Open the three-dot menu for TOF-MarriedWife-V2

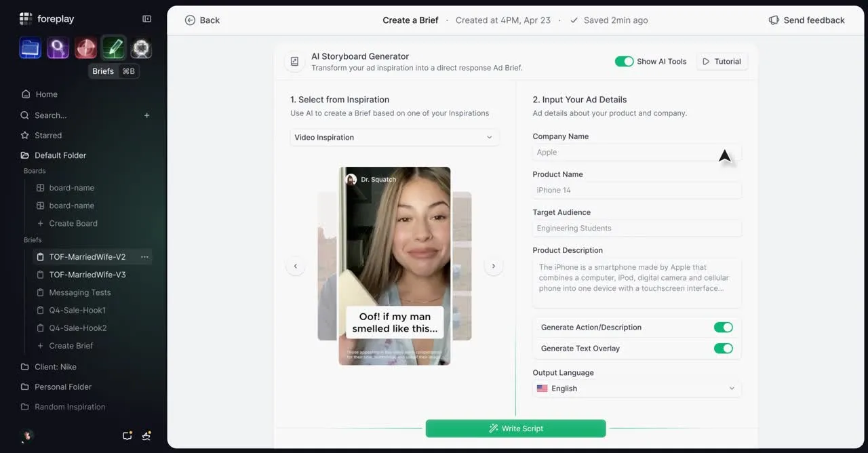coord(144,257)
